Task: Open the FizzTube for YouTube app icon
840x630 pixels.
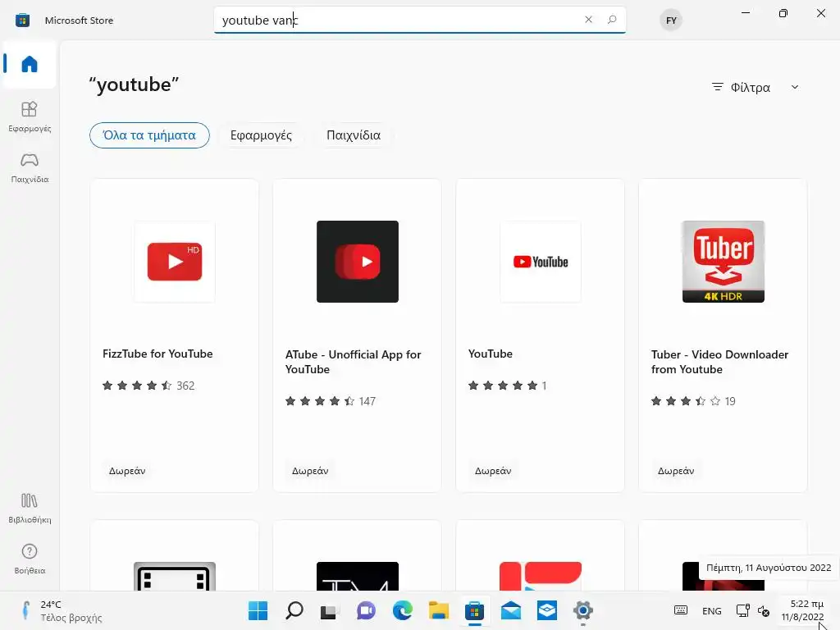Action: 175,262
